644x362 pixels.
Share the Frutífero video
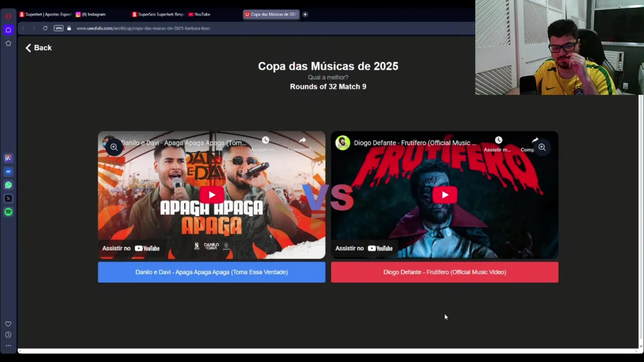click(x=531, y=144)
